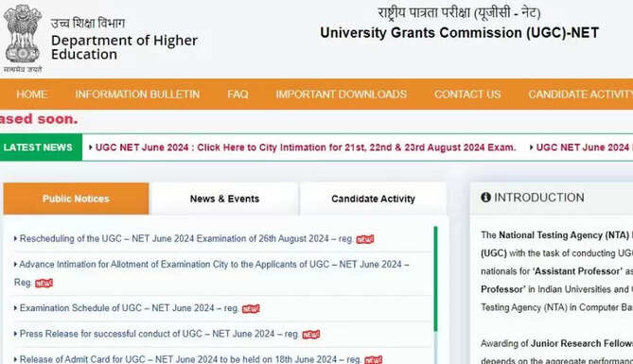Select the Public Notices tab
The image size is (633, 364).
[76, 199]
